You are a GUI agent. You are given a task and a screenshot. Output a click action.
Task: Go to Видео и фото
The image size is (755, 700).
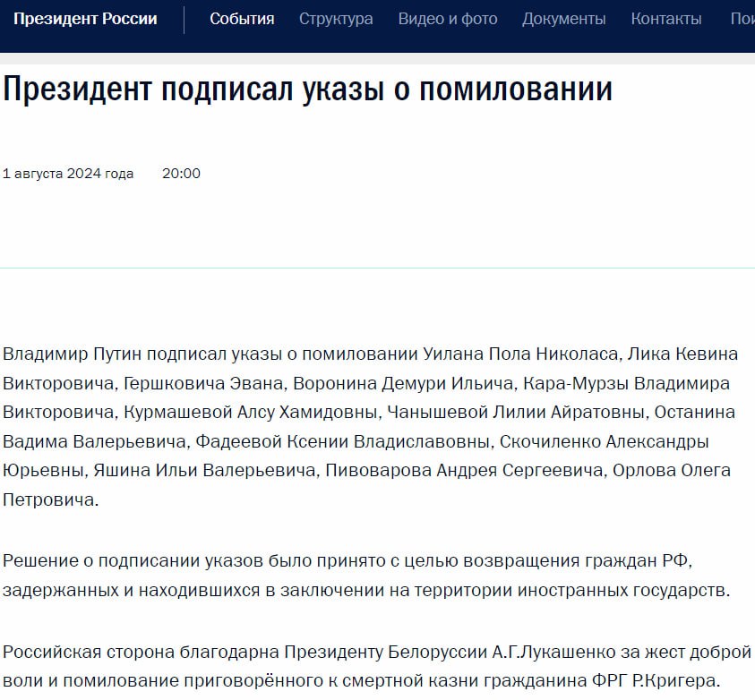point(448,19)
